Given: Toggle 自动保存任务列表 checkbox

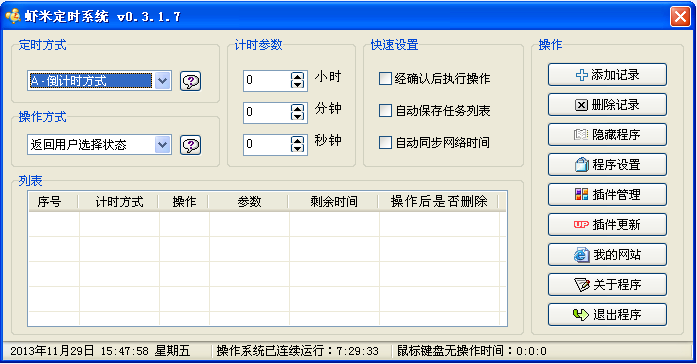Looking at the screenshot, I should (x=385, y=111).
